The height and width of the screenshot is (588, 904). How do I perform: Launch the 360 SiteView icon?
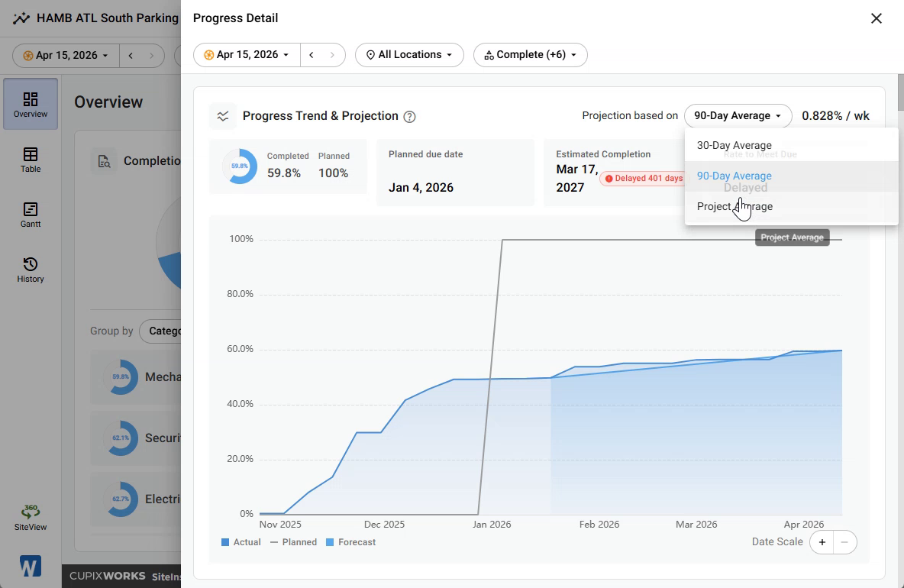31,517
